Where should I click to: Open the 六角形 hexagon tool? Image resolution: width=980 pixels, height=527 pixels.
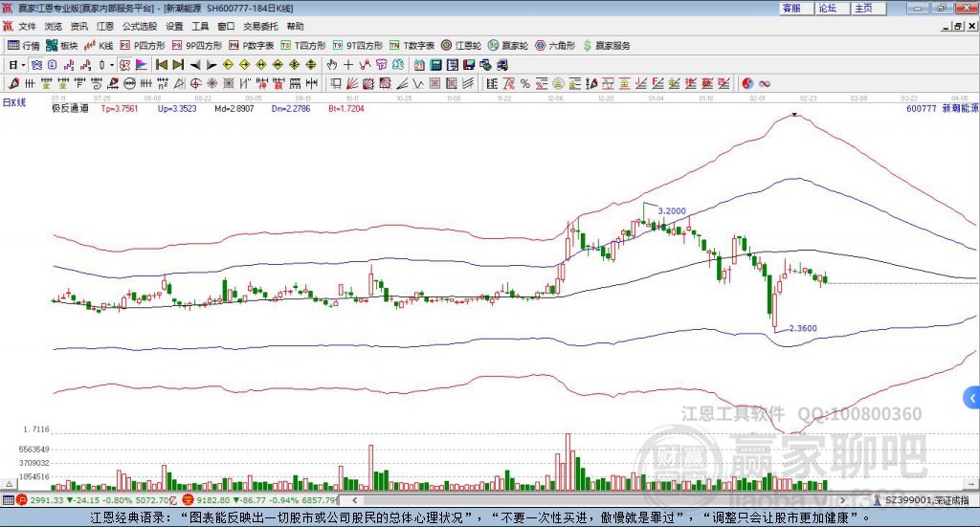pos(555,46)
